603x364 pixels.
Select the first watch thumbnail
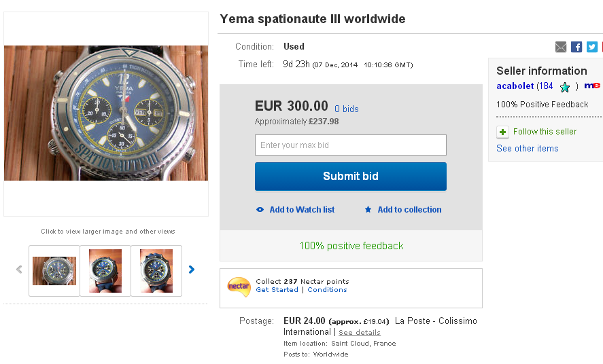(x=54, y=271)
